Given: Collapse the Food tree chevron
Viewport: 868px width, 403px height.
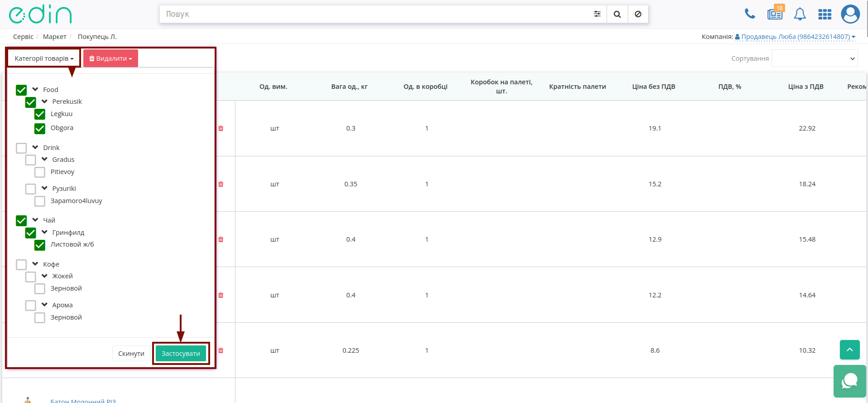Looking at the screenshot, I should click(35, 89).
